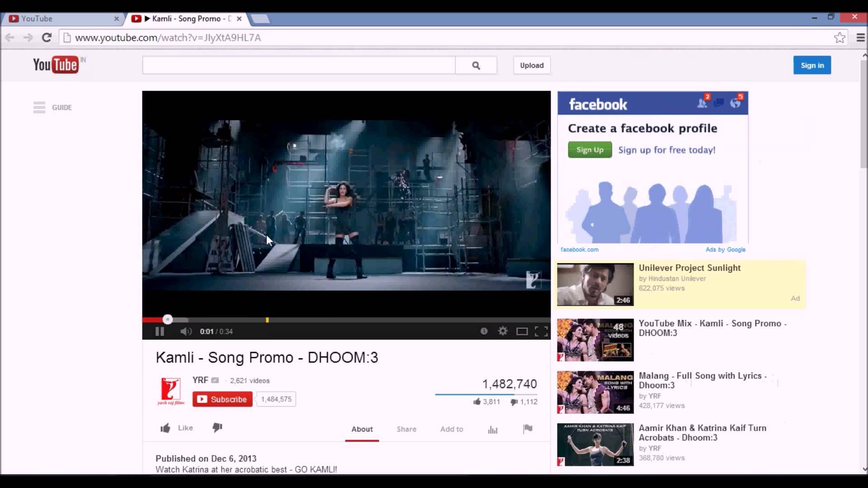Click the search magnifier icon
Image resolution: width=868 pixels, height=488 pixels.
(x=476, y=65)
